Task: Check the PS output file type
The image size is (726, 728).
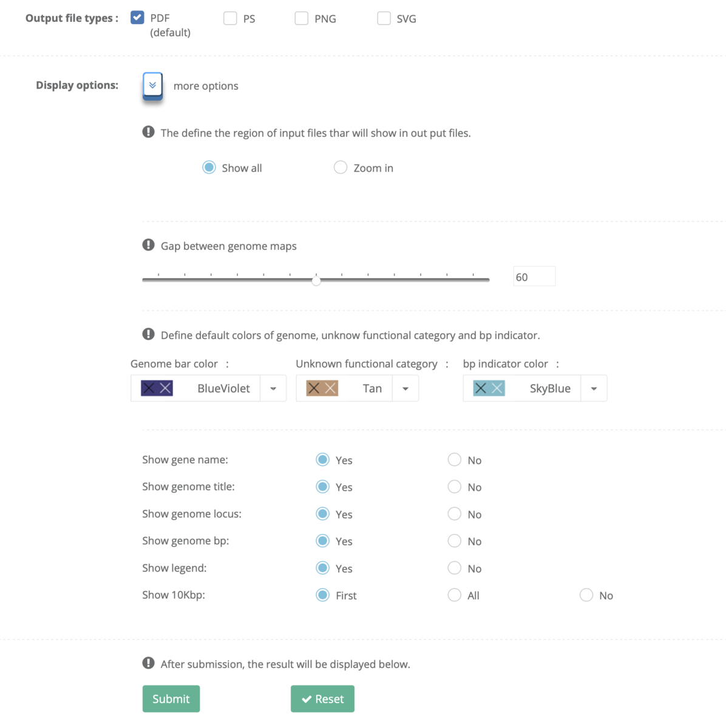Action: [x=230, y=18]
